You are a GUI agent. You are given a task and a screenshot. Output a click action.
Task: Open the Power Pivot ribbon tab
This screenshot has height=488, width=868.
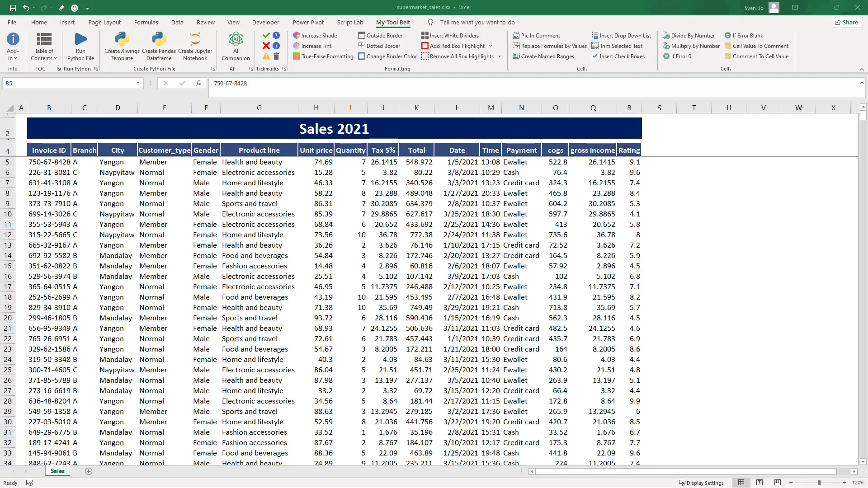coord(308,22)
